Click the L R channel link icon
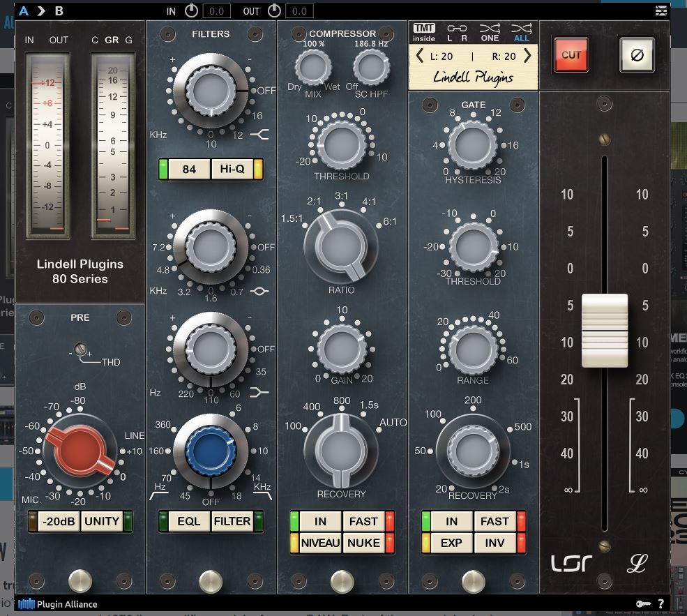The image size is (687, 616). point(457,32)
